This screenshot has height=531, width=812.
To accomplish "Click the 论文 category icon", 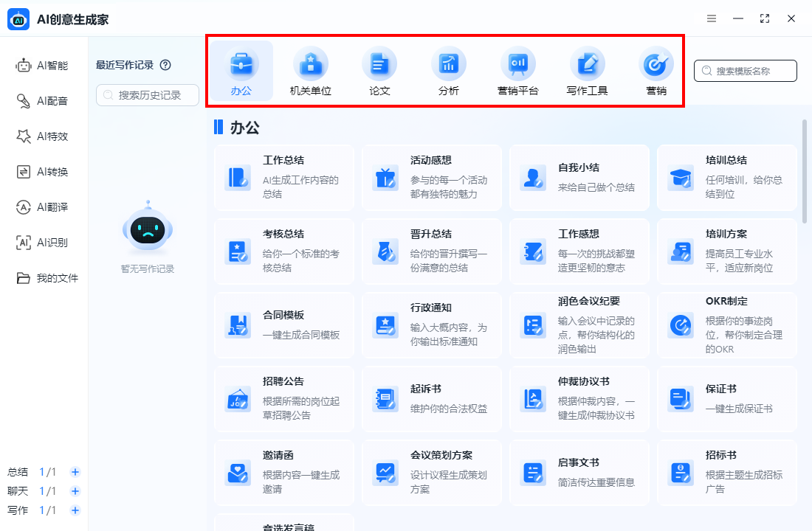I will (x=379, y=70).
